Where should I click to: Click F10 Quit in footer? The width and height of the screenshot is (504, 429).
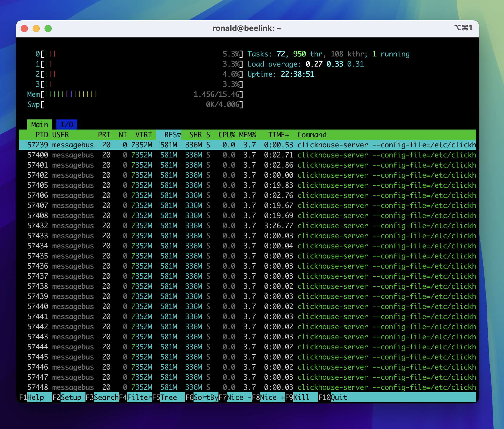pyautogui.click(x=333, y=397)
